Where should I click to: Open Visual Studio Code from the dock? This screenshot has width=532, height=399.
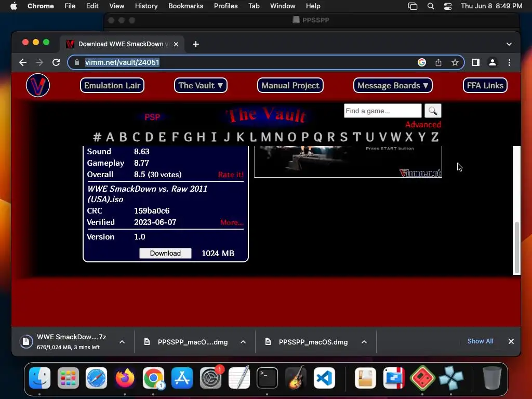tap(324, 378)
